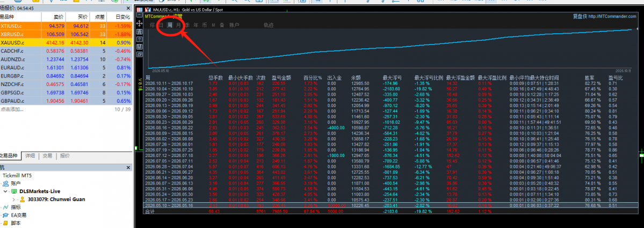Viewport: 644px width, 228px height.
Task: Select GBPSGD.c in Market Watch
Action: 66,92
